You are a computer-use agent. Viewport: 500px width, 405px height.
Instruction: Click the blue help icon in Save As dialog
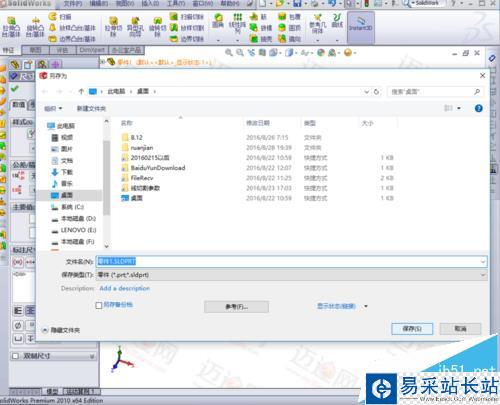click(x=478, y=108)
